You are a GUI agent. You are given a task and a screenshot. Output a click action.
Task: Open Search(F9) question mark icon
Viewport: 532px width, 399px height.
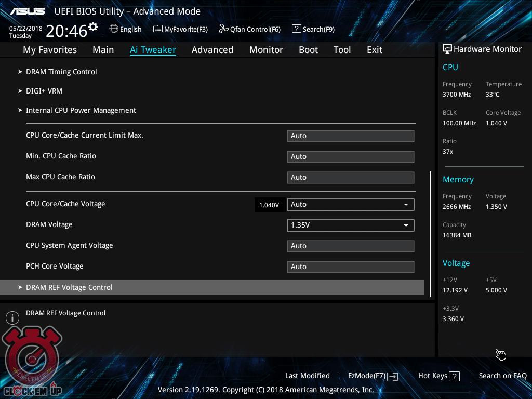pos(297,29)
